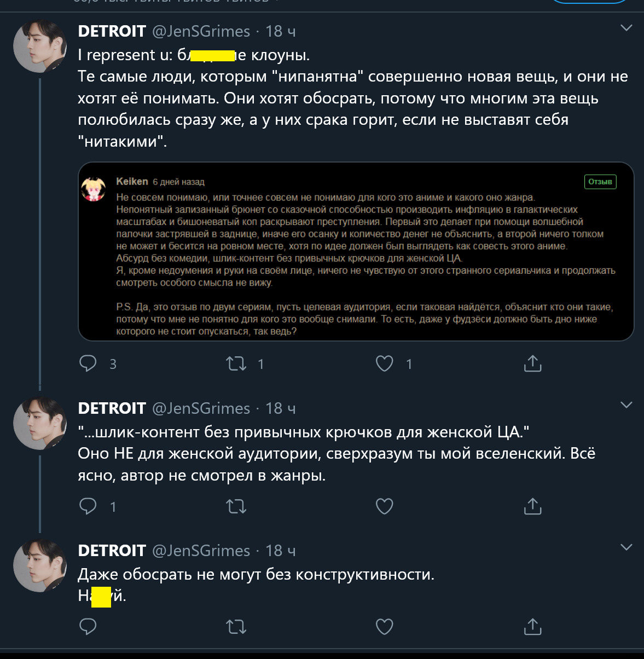Open @JenSGrimes profile from first tweet
The height and width of the screenshot is (659, 644).
click(201, 31)
